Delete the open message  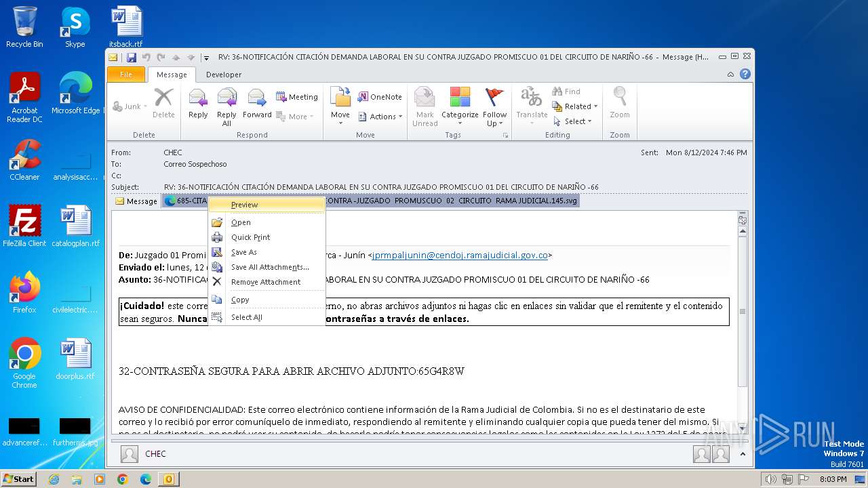pyautogui.click(x=163, y=104)
